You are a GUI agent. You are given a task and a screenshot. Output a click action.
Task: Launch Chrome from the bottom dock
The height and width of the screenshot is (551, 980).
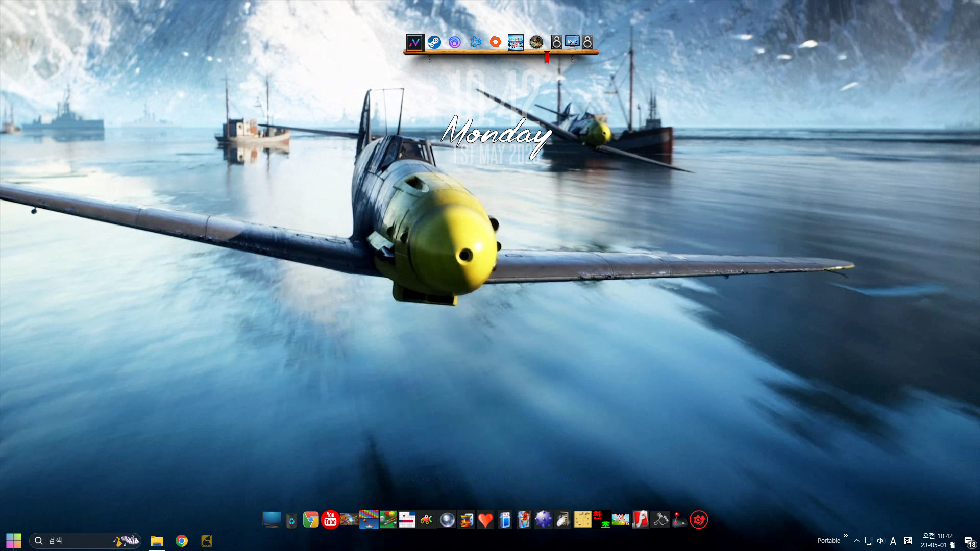(311, 520)
